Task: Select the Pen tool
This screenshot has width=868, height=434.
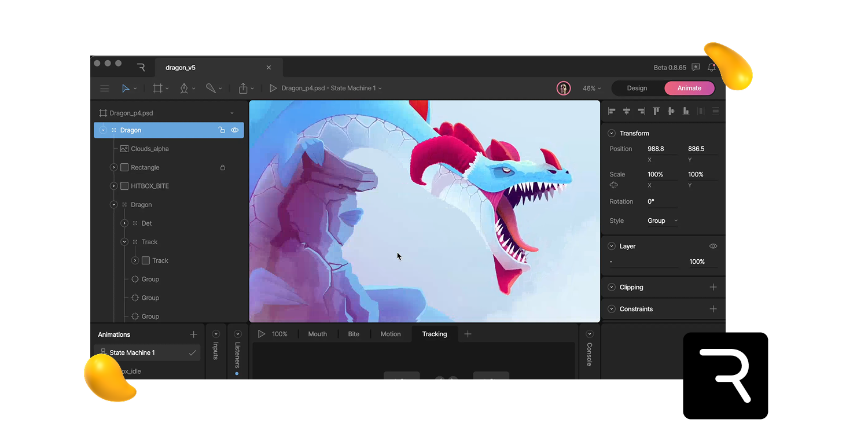Action: [x=184, y=89]
